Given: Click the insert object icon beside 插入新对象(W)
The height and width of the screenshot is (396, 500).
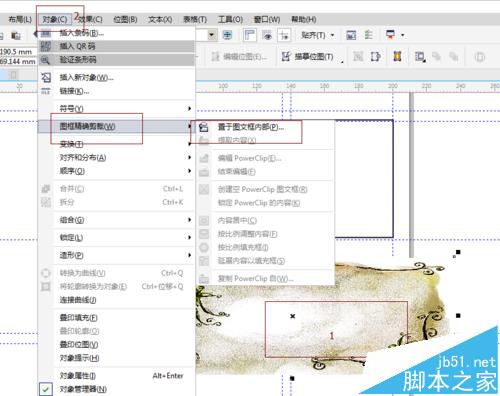Looking at the screenshot, I should [46, 78].
